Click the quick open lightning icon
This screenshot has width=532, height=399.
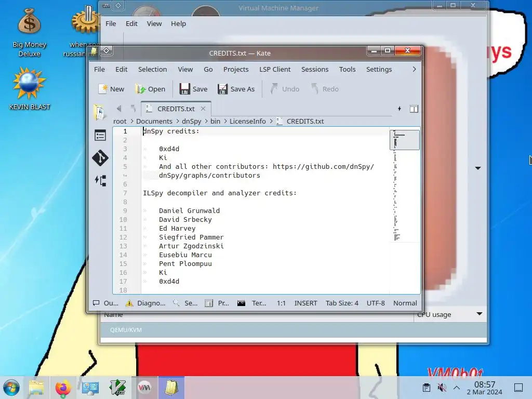(400, 109)
